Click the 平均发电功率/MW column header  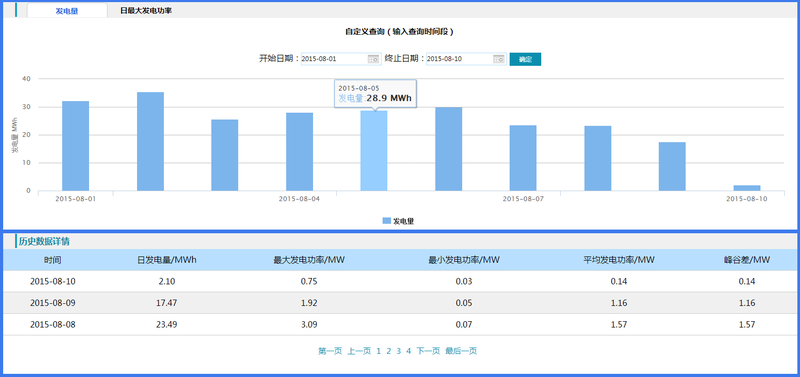click(619, 260)
